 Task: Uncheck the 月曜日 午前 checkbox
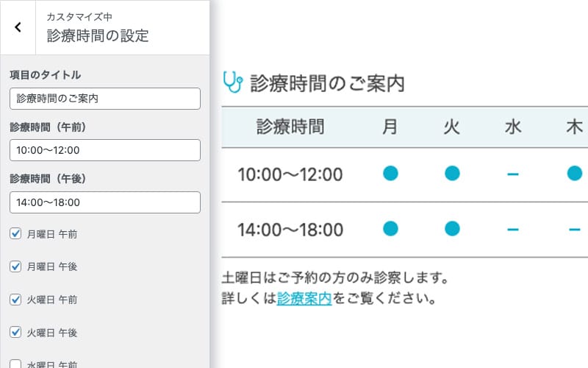click(15, 234)
